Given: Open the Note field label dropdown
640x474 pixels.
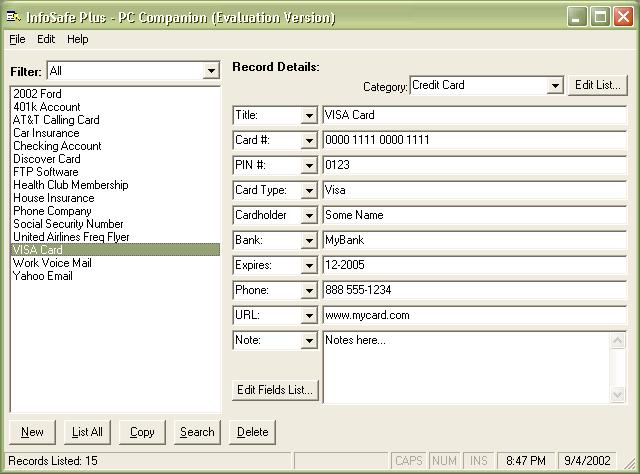Looking at the screenshot, I should point(309,340).
